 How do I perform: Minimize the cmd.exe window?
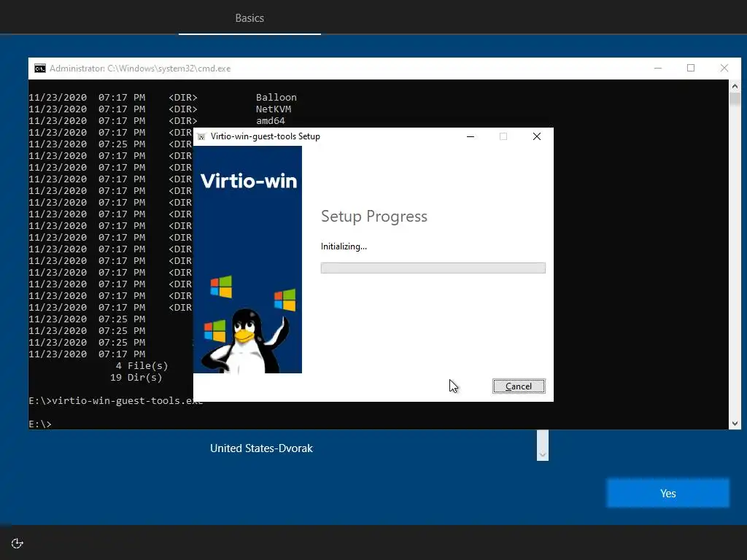(x=658, y=69)
